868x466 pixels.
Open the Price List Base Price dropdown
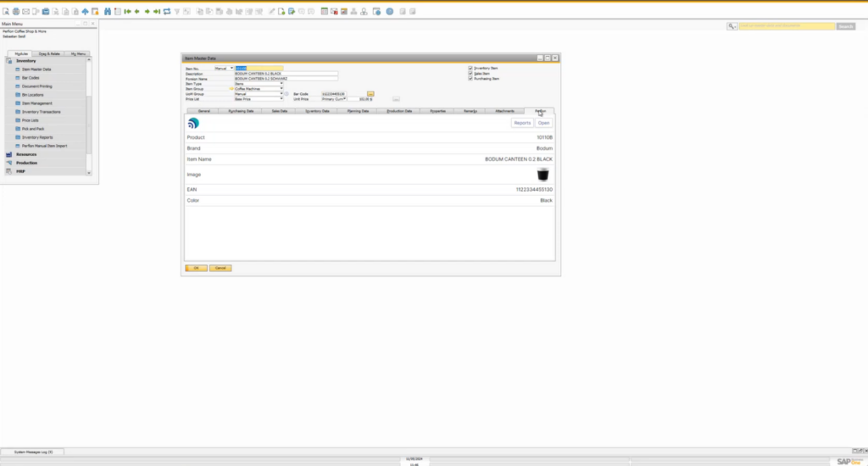(281, 99)
